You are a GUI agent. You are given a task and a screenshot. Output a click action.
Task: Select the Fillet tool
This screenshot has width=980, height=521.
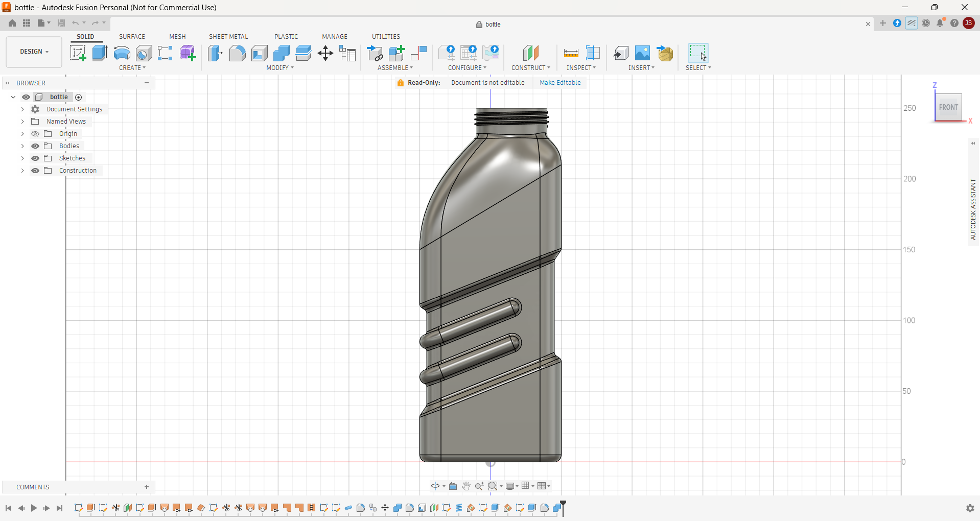coord(237,53)
